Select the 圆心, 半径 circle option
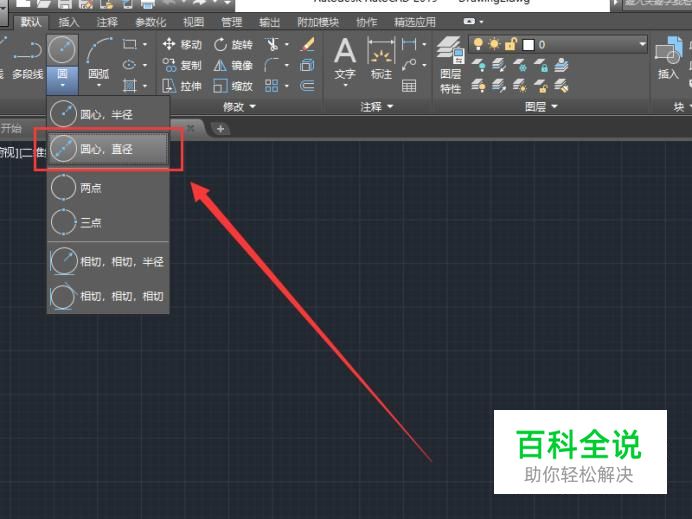The image size is (692, 519). [108, 114]
